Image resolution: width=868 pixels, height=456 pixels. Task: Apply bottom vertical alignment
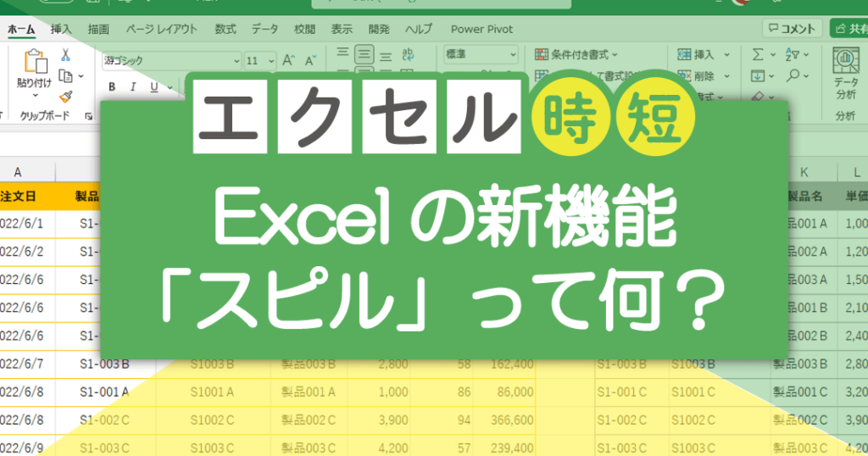tap(386, 55)
